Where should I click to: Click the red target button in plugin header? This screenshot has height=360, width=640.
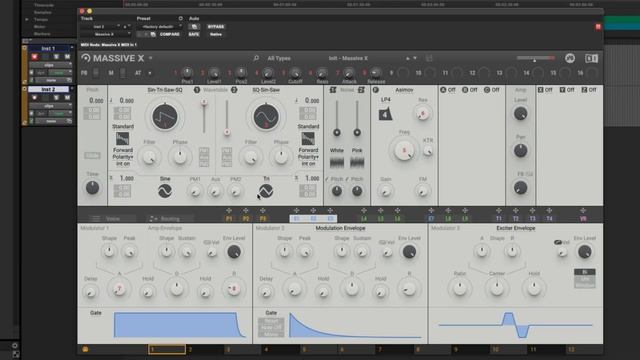(598, 27)
